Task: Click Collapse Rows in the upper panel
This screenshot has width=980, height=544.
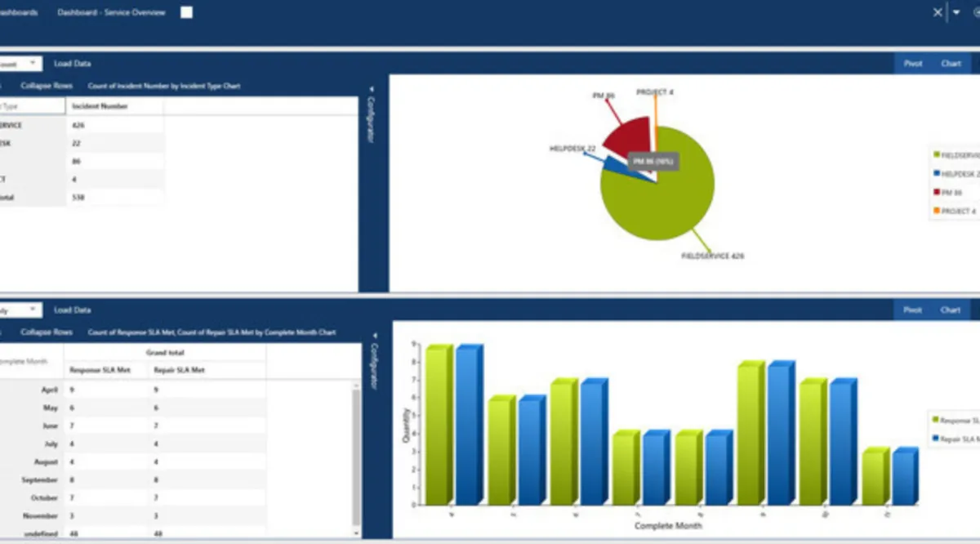Action: click(x=47, y=85)
